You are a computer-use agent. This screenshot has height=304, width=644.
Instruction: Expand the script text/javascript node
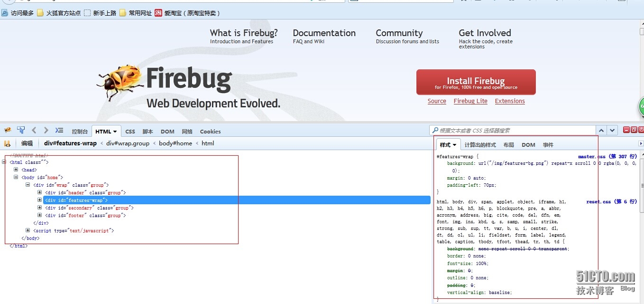28,230
